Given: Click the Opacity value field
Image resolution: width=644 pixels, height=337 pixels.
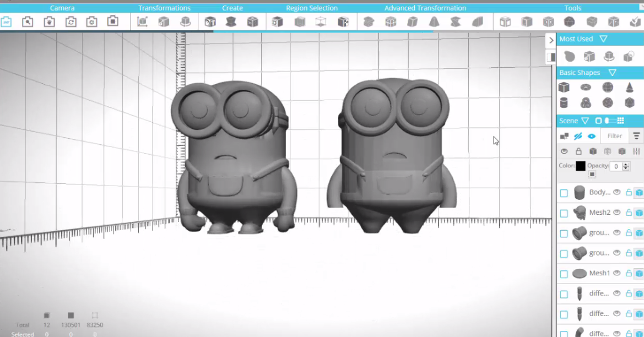Looking at the screenshot, I should [x=616, y=166].
